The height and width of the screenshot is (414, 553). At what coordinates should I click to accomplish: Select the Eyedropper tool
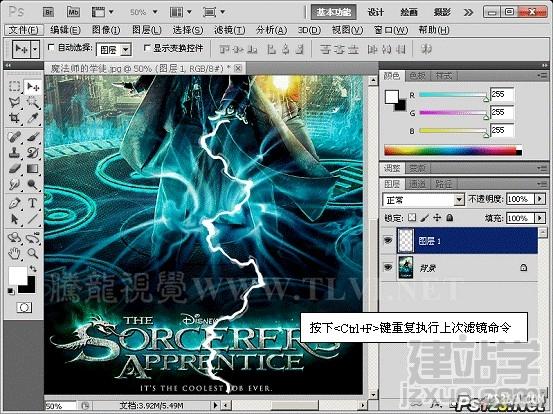click(x=33, y=118)
